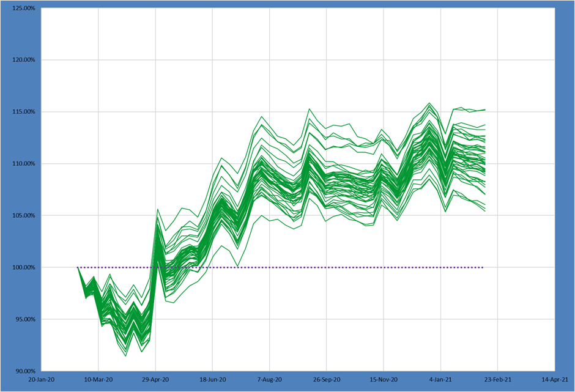Click the 100.00% y-axis label
This screenshot has width=575, height=392.
pos(24,267)
